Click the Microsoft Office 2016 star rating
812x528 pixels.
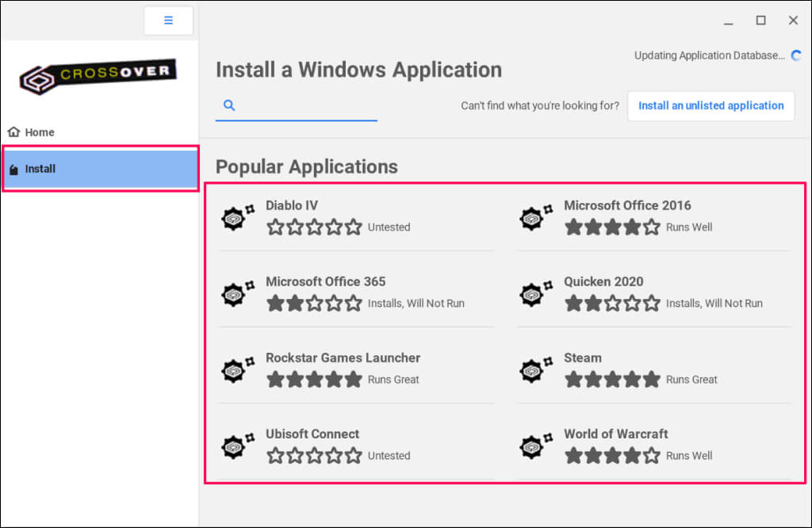(x=612, y=228)
